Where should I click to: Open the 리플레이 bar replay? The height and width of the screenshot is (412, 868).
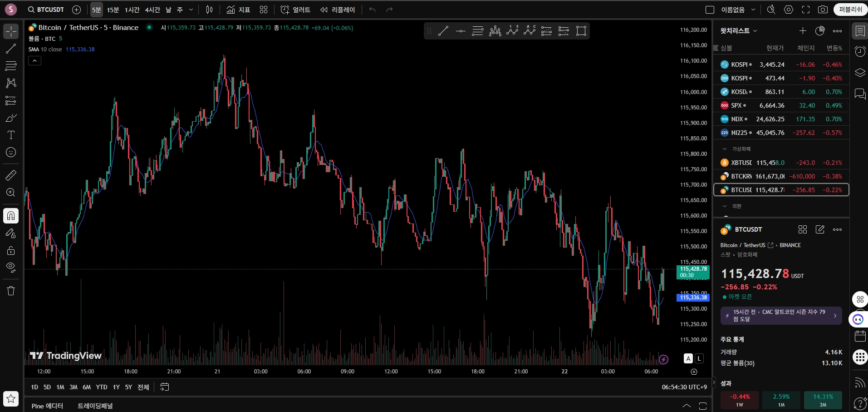pyautogui.click(x=338, y=10)
